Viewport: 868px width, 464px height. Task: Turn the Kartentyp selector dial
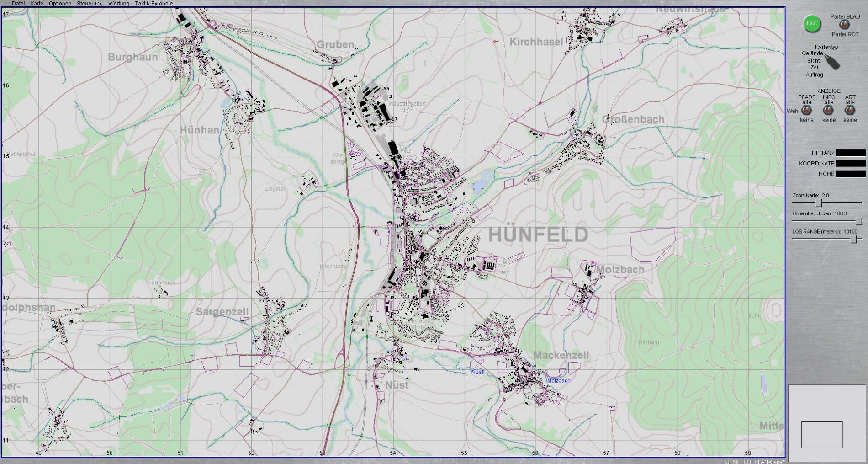[832, 62]
